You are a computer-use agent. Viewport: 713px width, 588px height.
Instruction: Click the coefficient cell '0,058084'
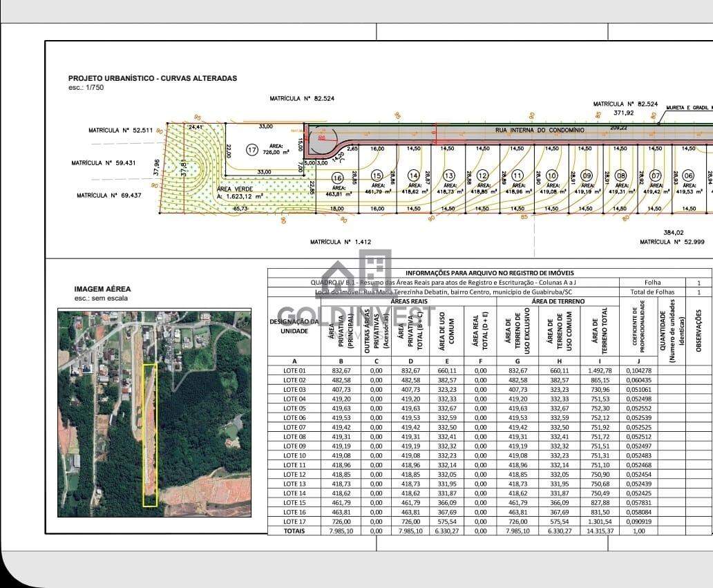click(638, 512)
